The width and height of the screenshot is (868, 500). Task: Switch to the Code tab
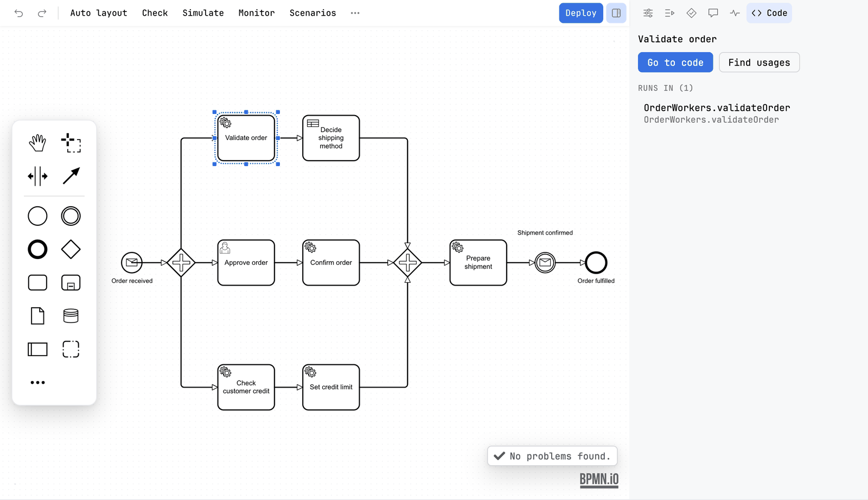(x=769, y=13)
